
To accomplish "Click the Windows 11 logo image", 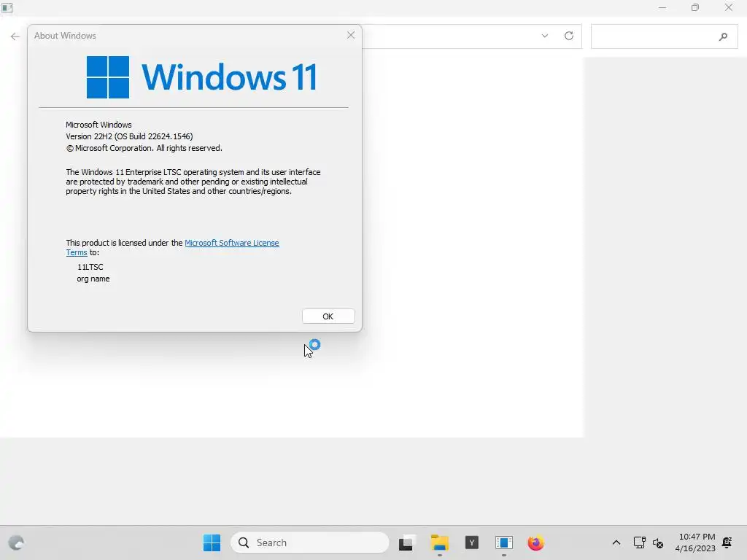I will [x=201, y=77].
